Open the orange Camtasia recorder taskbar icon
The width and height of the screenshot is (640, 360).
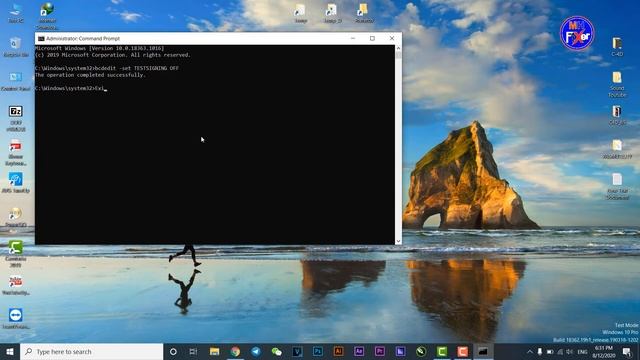click(x=462, y=351)
